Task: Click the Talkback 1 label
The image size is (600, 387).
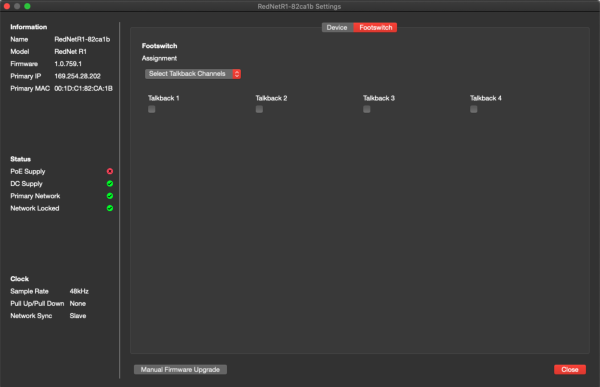Action: pyautogui.click(x=163, y=98)
